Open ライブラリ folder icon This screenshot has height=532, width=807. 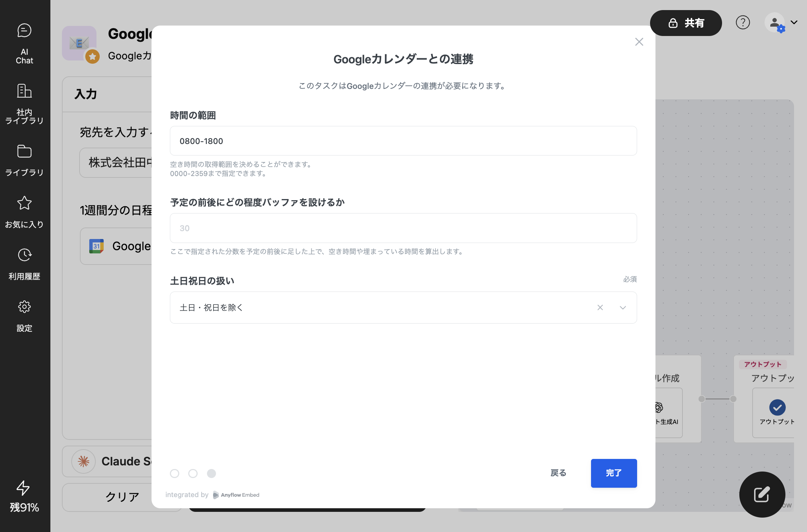[24, 152]
